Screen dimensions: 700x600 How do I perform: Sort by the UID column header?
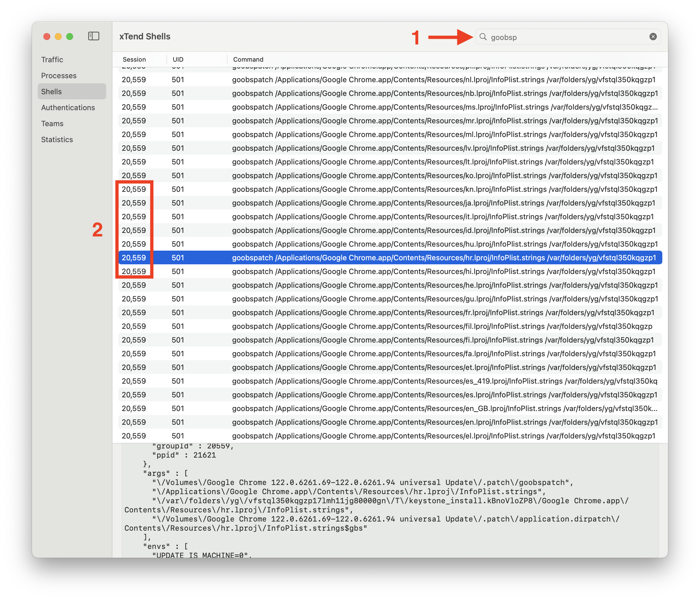[178, 59]
